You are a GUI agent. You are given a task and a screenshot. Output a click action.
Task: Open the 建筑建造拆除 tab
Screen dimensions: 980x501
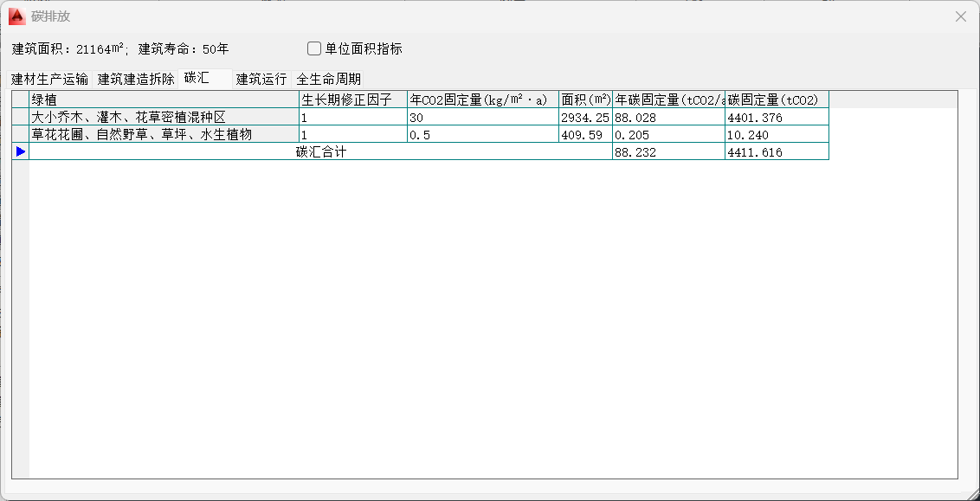136,79
